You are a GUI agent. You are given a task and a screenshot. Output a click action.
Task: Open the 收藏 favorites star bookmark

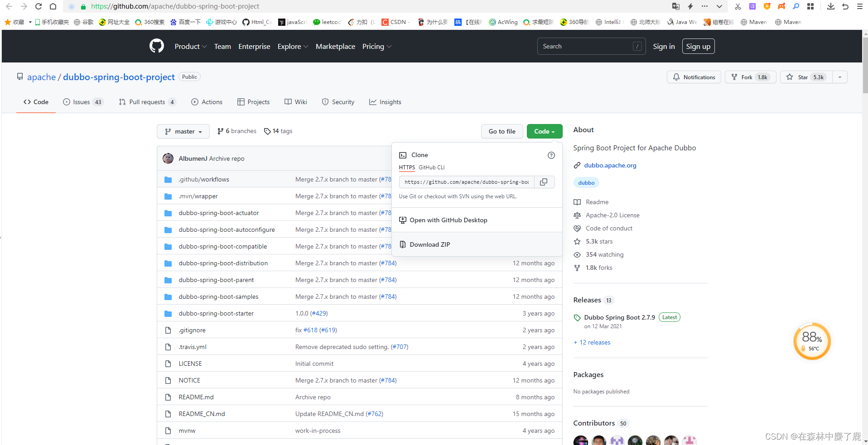tap(14, 22)
